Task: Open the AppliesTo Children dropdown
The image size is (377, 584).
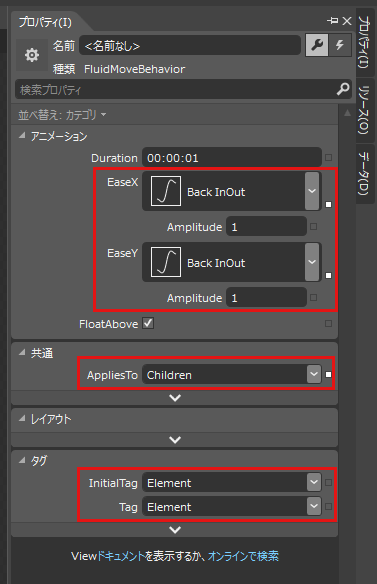Action: coord(314,374)
